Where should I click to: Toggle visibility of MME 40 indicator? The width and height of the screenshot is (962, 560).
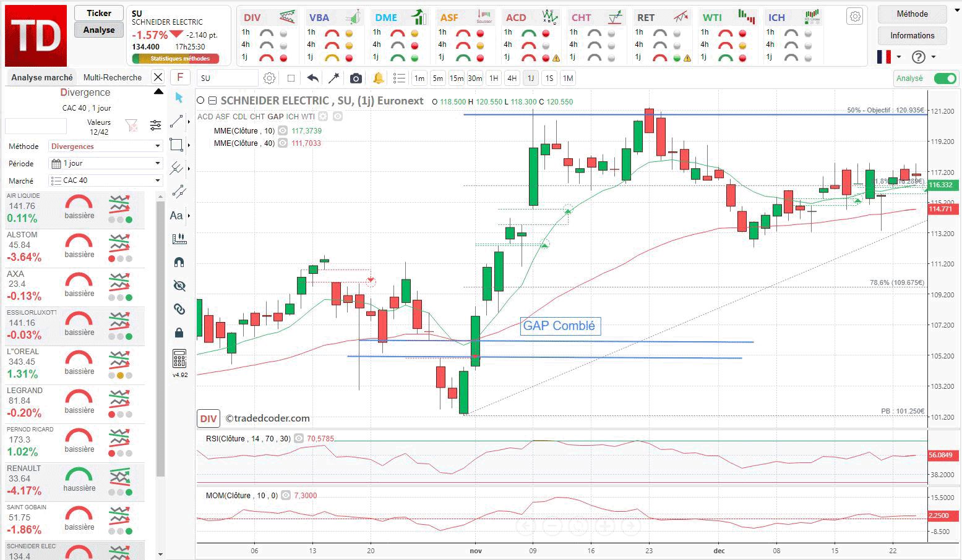(283, 143)
